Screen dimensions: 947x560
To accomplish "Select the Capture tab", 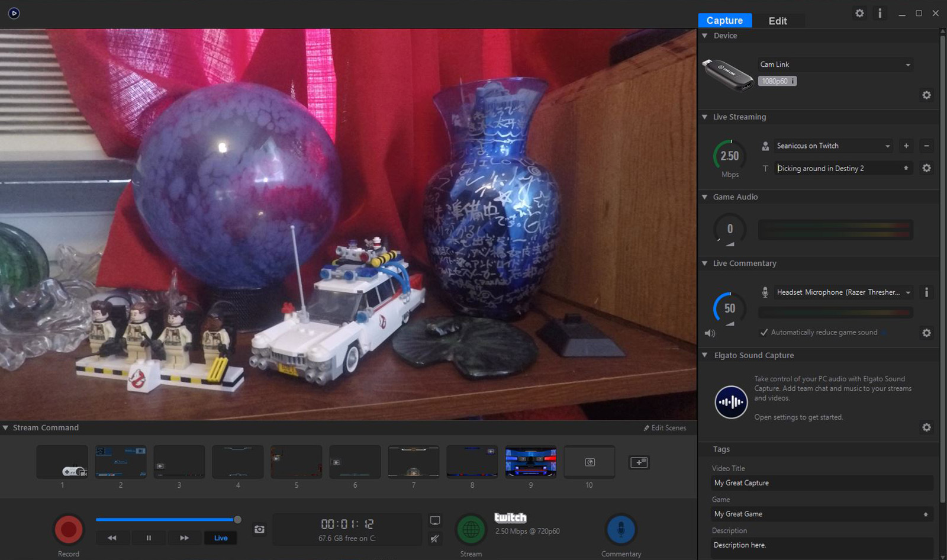I will [724, 21].
